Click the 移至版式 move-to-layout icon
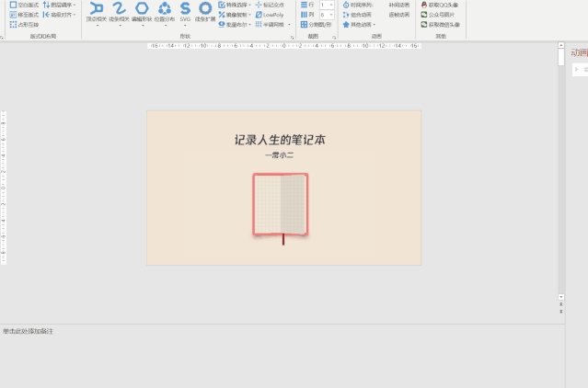Screen dimensions: 588x388 click(13, 15)
